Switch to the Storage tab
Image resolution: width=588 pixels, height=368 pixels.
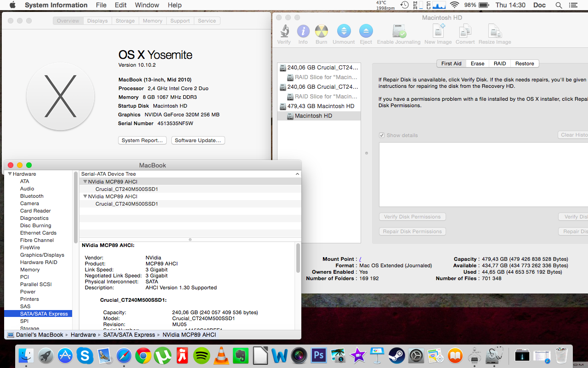click(125, 21)
